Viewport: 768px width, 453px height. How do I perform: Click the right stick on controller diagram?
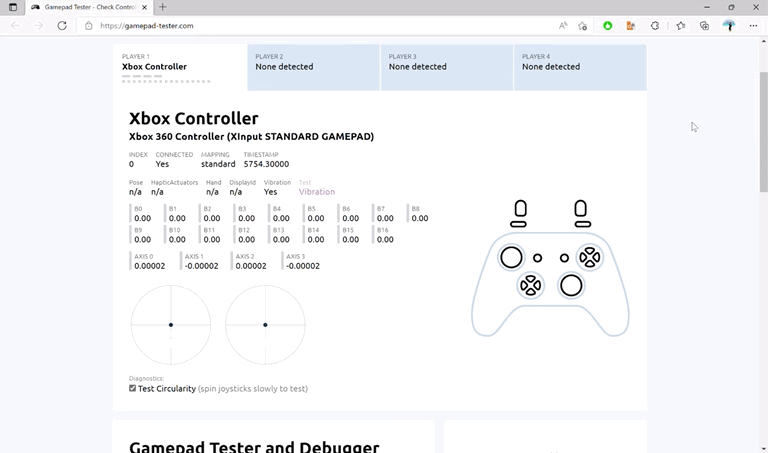571,286
